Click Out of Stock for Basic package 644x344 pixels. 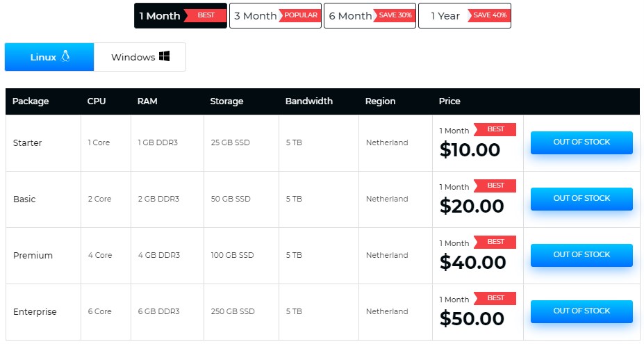pos(581,198)
